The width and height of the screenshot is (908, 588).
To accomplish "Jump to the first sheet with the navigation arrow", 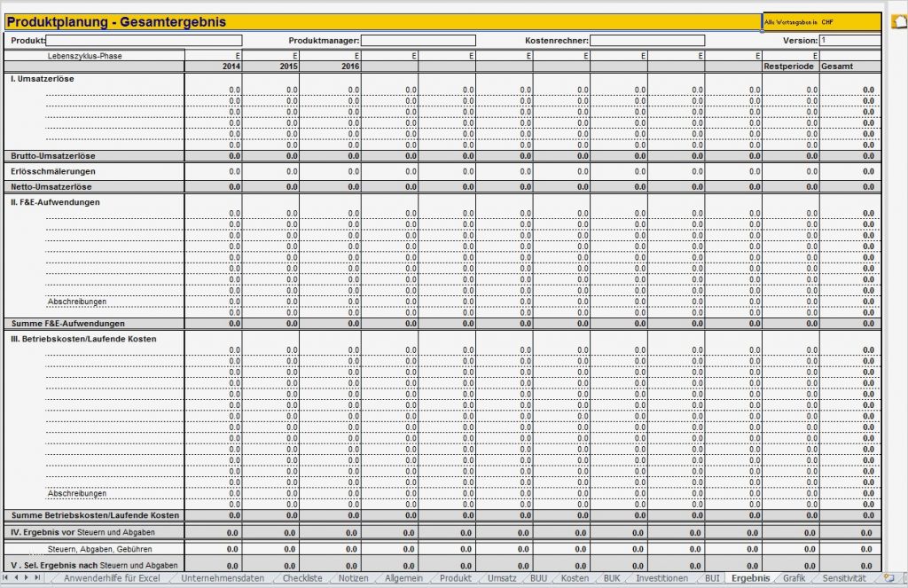I will [5, 577].
